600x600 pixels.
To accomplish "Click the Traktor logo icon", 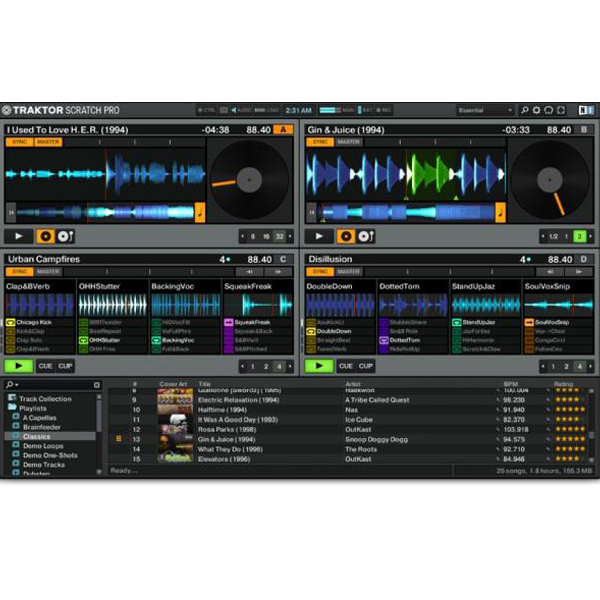I will tap(7, 110).
